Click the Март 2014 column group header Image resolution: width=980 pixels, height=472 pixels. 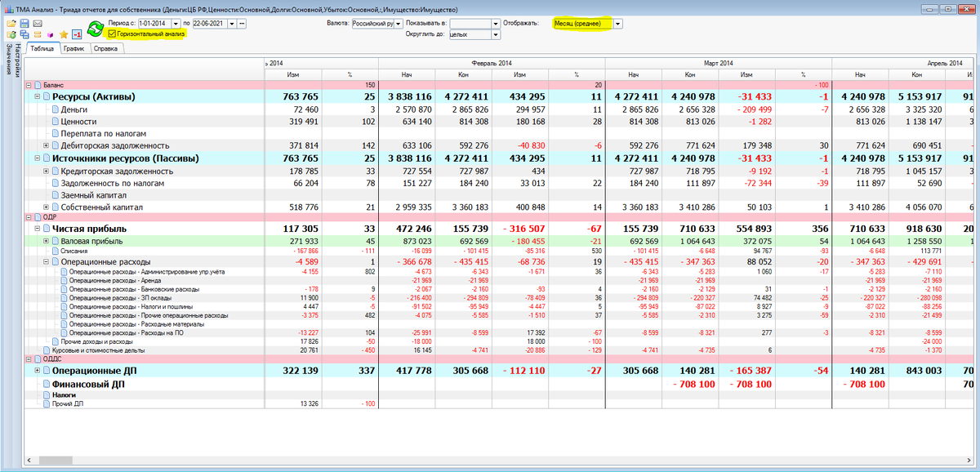(x=718, y=63)
